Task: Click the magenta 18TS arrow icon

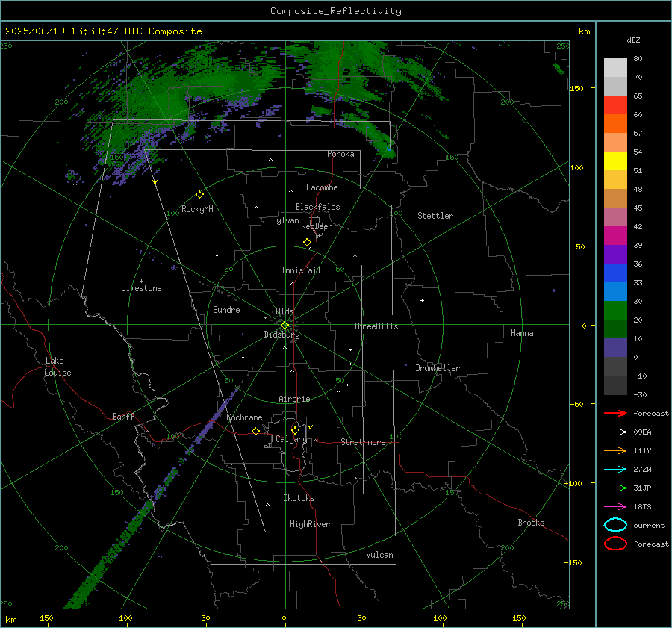Action: pos(615,507)
